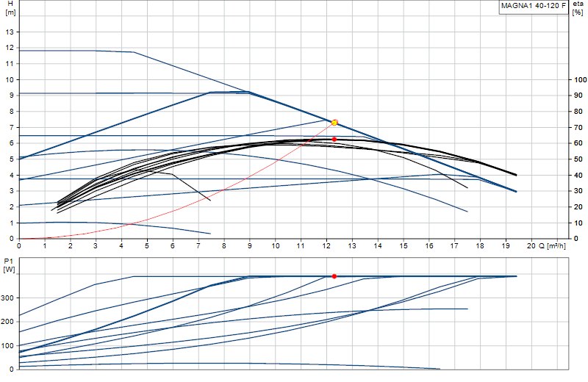Click the P1 [W] axis title

tap(9, 264)
